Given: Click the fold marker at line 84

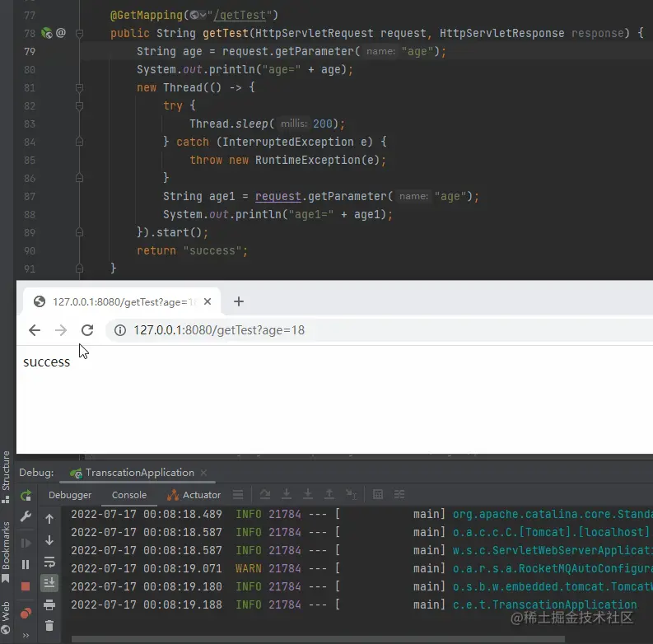Looking at the screenshot, I should (80, 142).
